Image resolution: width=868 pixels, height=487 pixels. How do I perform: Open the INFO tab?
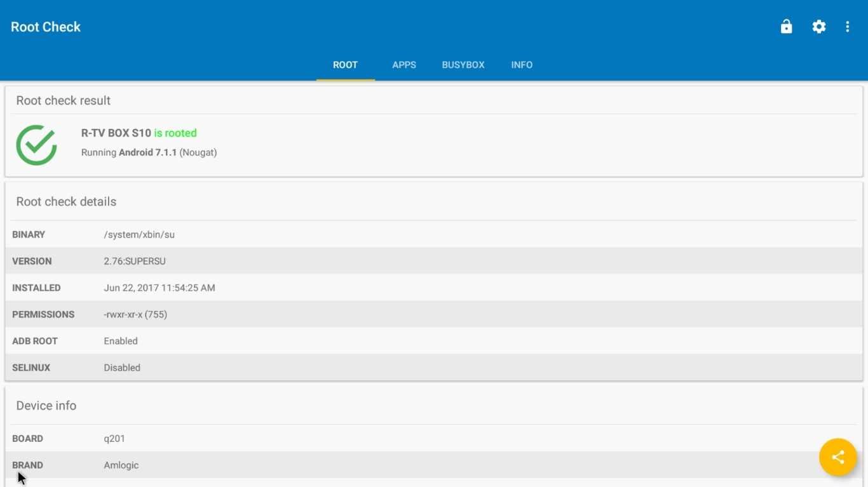[522, 65]
